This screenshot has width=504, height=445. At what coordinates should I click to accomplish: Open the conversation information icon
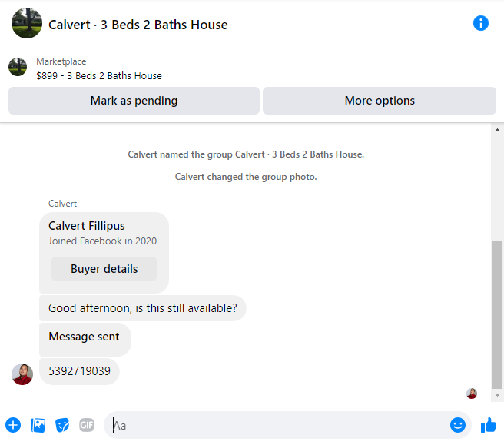480,23
